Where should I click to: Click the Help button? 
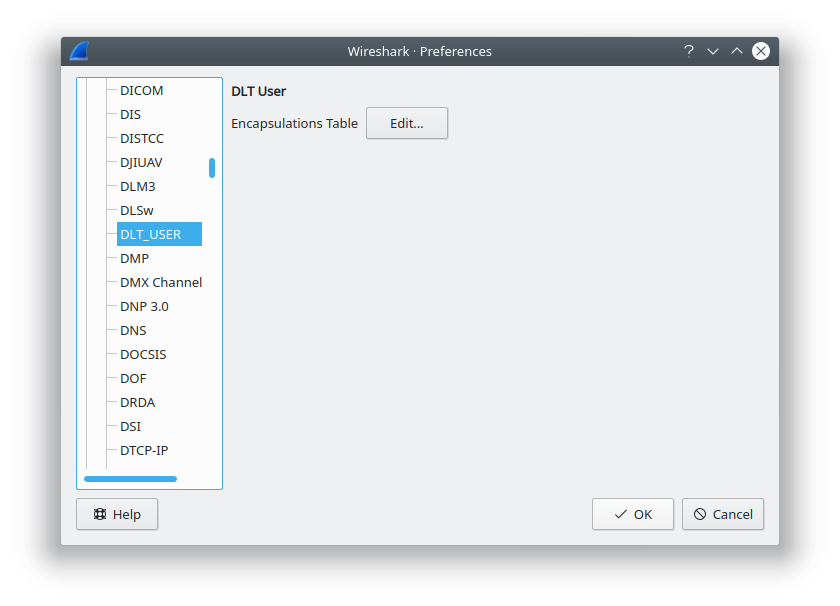click(117, 514)
